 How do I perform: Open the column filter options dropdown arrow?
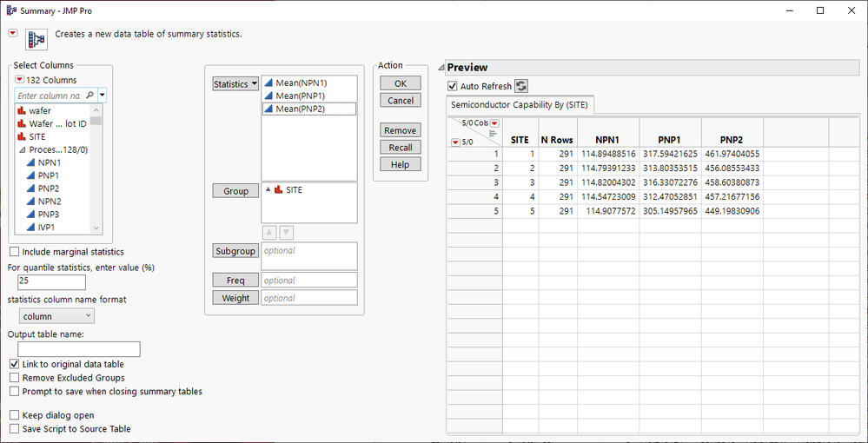102,96
